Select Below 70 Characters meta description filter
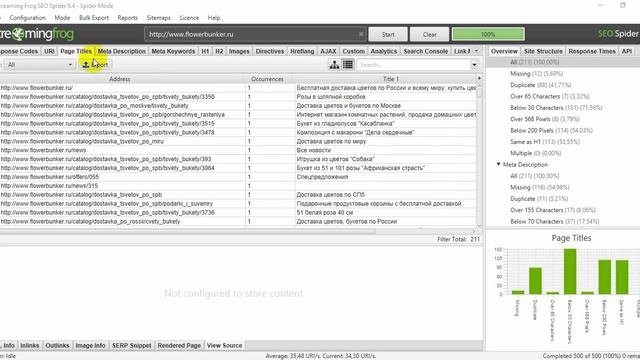 tap(554, 221)
